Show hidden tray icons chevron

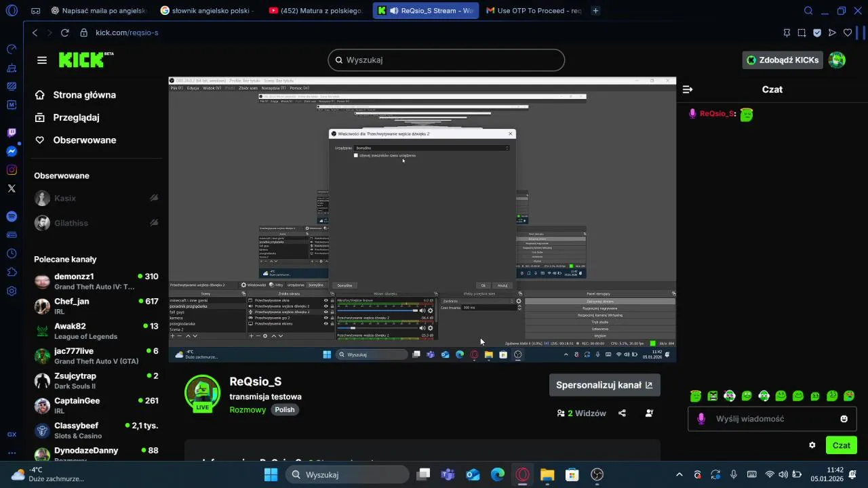(x=679, y=474)
